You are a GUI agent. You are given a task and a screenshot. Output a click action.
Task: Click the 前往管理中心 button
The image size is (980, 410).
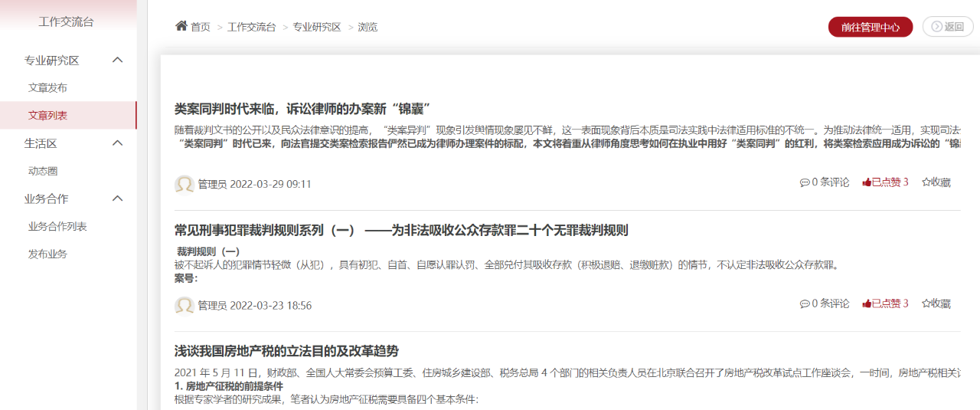[871, 27]
